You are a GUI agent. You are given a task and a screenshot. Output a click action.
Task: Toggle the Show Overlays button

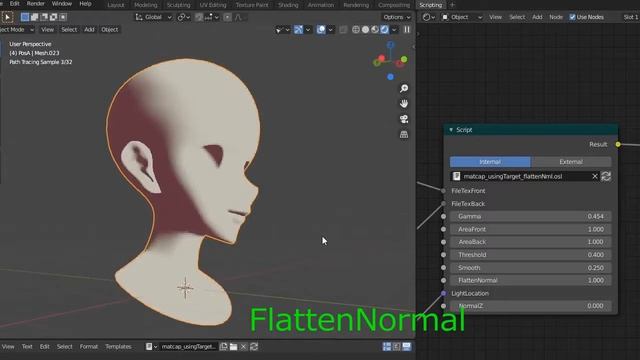321,30
